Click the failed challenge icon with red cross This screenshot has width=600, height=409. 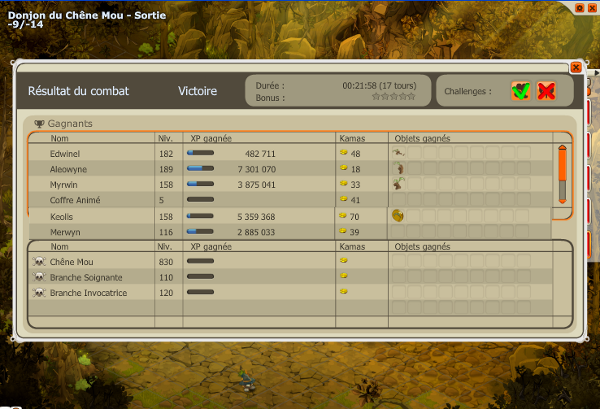(546, 91)
